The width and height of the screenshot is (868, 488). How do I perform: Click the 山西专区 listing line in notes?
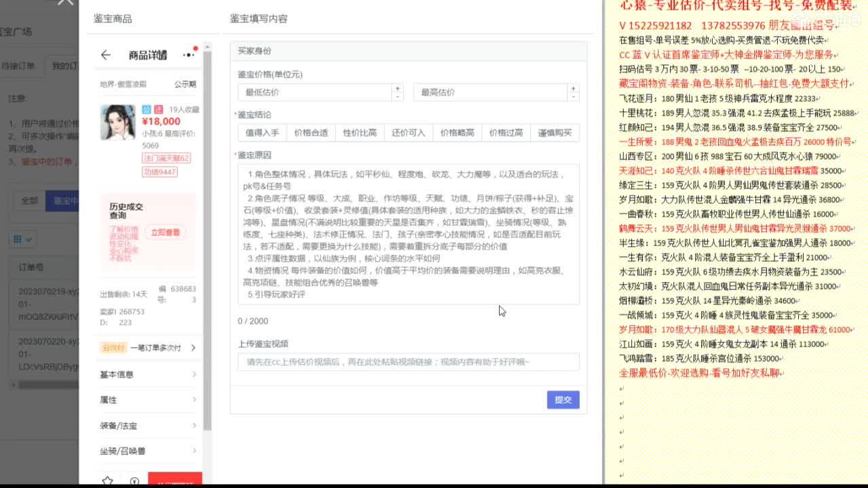point(730,156)
